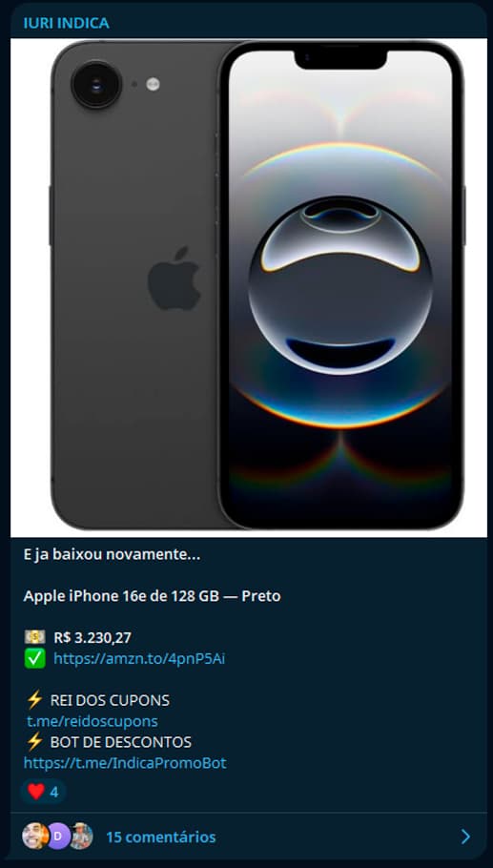Click the purple D commenter avatar
Screen dimensions: 493x868
pos(57,836)
